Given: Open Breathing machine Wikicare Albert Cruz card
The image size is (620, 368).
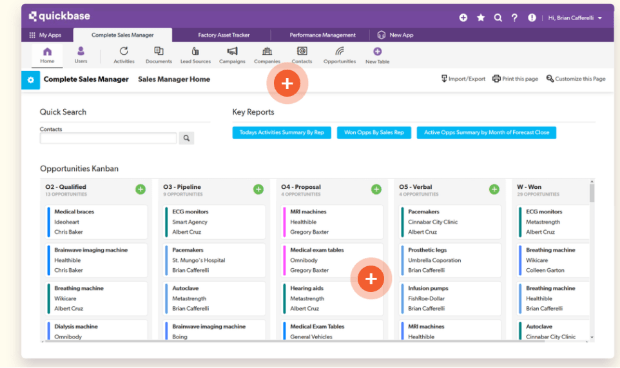Looking at the screenshot, I should [x=96, y=298].
